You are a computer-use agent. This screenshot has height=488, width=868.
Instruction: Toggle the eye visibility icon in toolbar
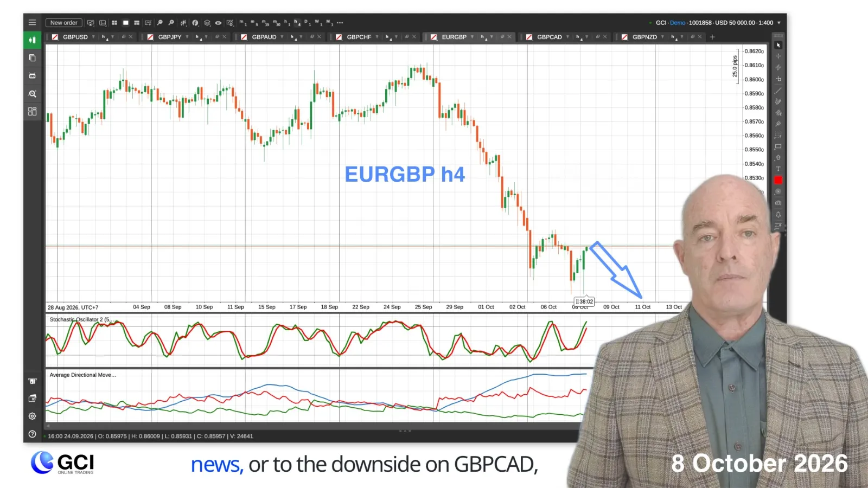coord(218,23)
